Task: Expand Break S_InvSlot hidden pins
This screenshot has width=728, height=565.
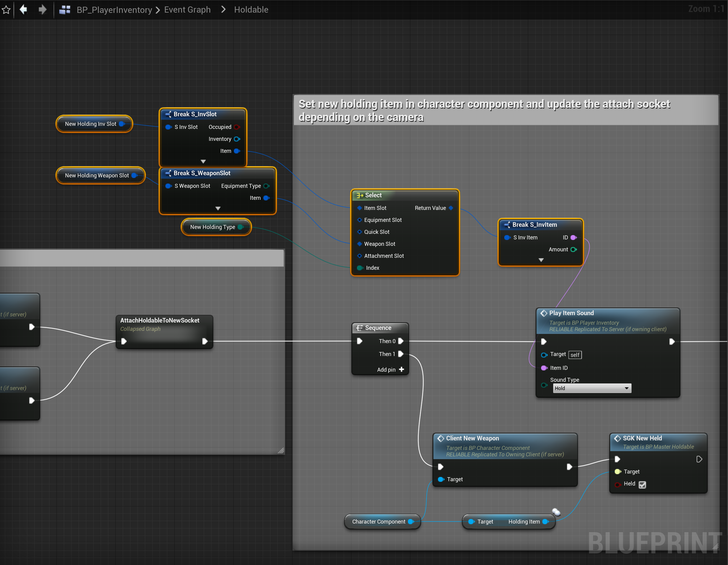Action: [x=203, y=161]
